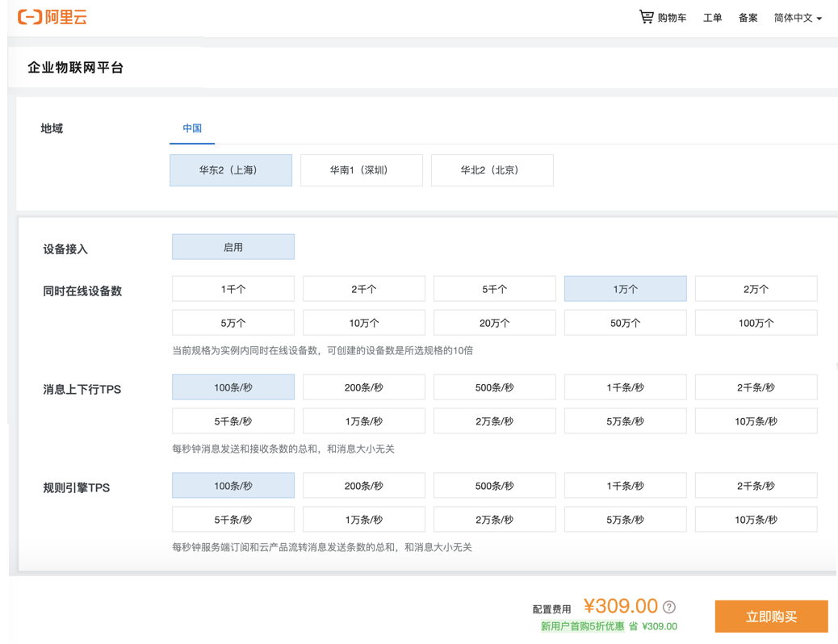Click the 同时在线设备数 hint about 10倍
Image resolution: width=838 pixels, height=644 pixels.
click(x=322, y=350)
